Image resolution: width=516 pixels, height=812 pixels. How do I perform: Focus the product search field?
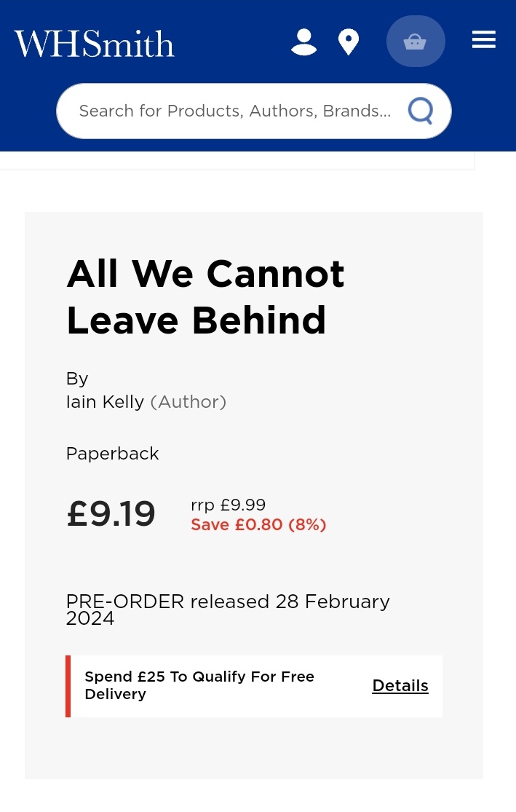(234, 111)
